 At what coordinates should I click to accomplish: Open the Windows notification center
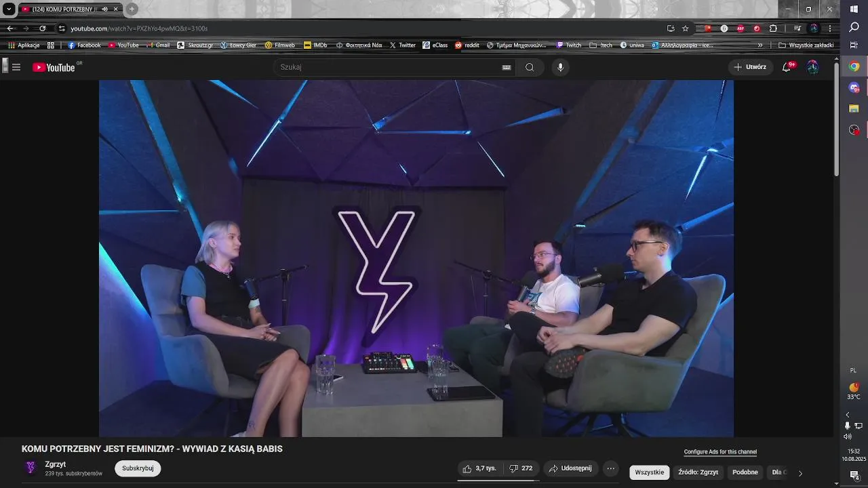(x=854, y=475)
